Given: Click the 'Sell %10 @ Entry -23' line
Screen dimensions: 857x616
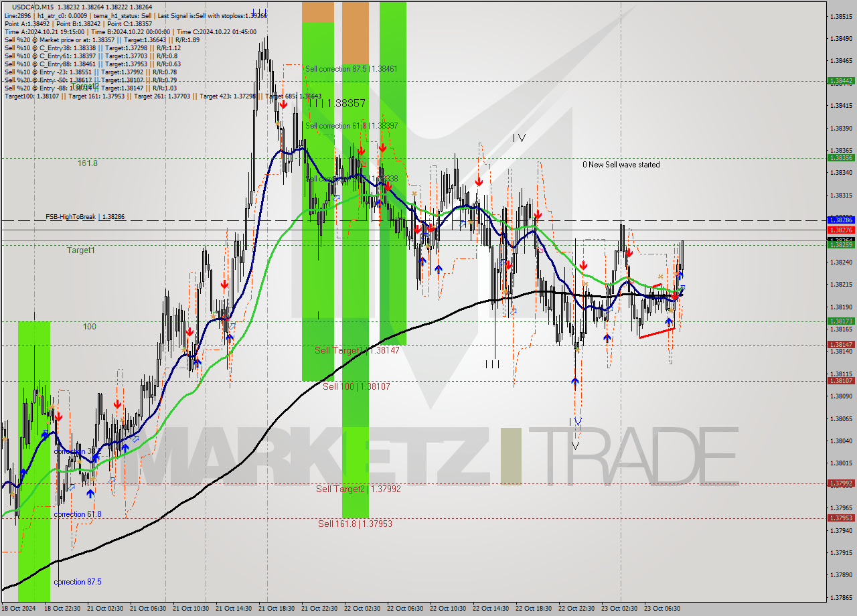Looking at the screenshot, I should 90,72.
